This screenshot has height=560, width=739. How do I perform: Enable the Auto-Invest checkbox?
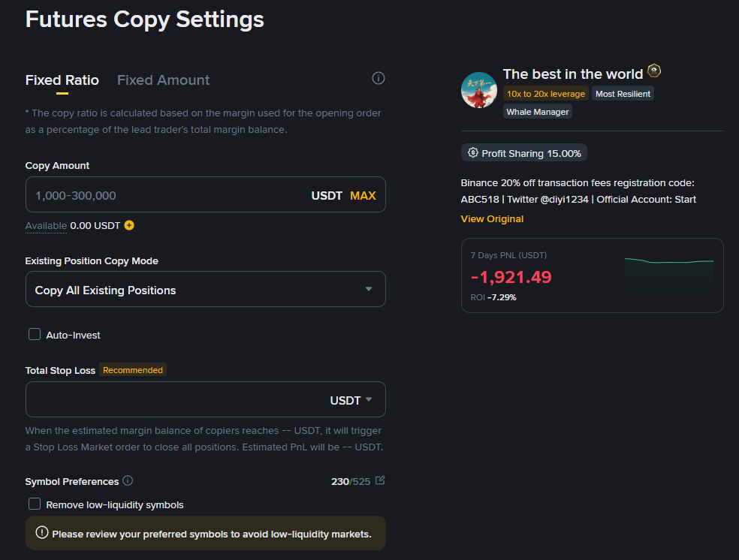click(34, 334)
